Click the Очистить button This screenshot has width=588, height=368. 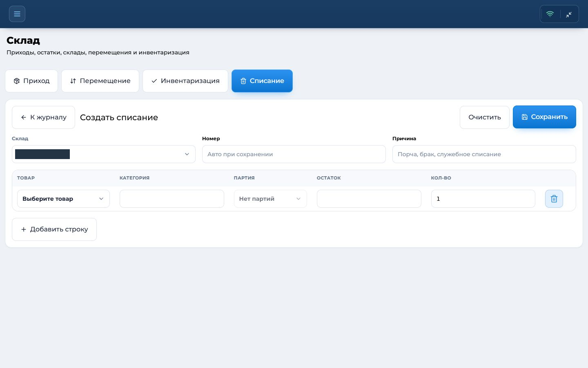click(485, 117)
